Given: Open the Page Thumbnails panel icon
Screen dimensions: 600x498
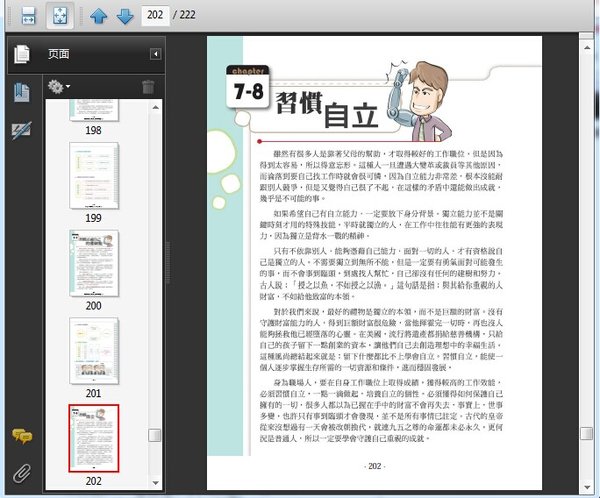Looking at the screenshot, I should tap(21, 54).
